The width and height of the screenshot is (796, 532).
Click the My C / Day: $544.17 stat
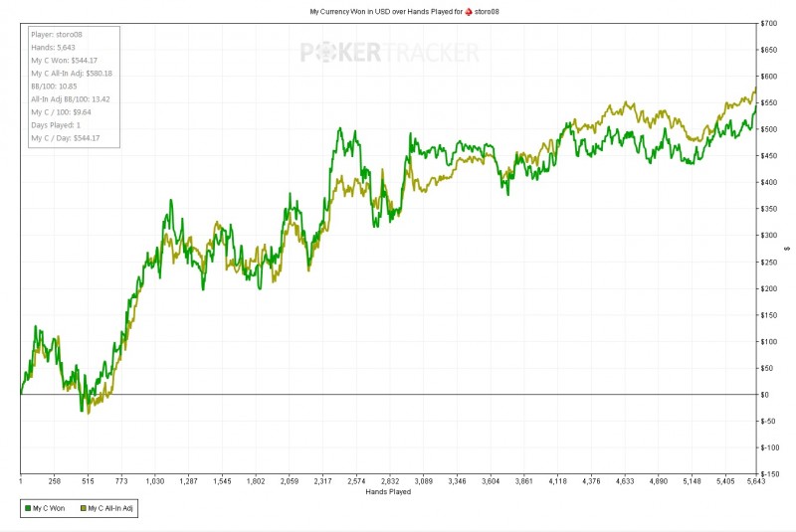[x=66, y=138]
